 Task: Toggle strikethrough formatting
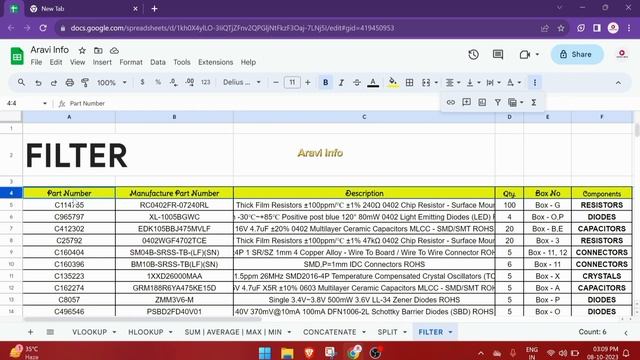coord(357,82)
